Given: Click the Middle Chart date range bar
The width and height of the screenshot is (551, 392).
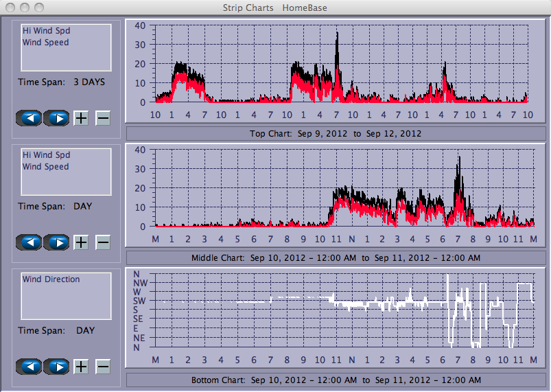Looking at the screenshot, I should click(336, 258).
